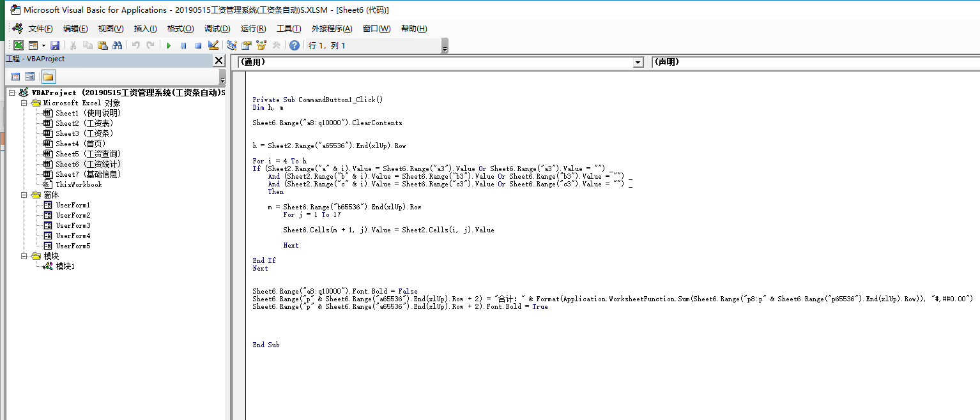Click the blue Help question mark icon
Image resolution: width=980 pixels, height=420 pixels.
295,45
